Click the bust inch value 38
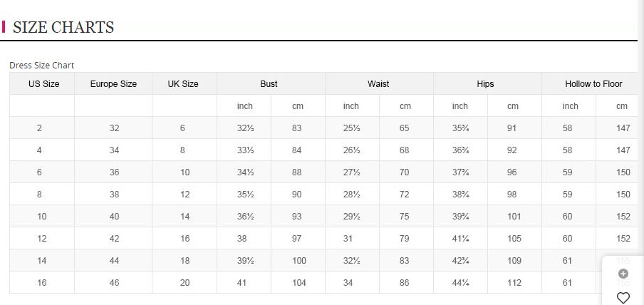 [242, 239]
